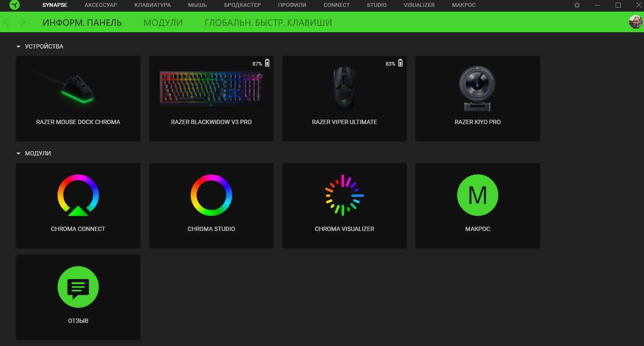This screenshot has height=346, width=644.
Task: Check the BlackWidow V3 Pro battery icon
Action: click(x=267, y=63)
